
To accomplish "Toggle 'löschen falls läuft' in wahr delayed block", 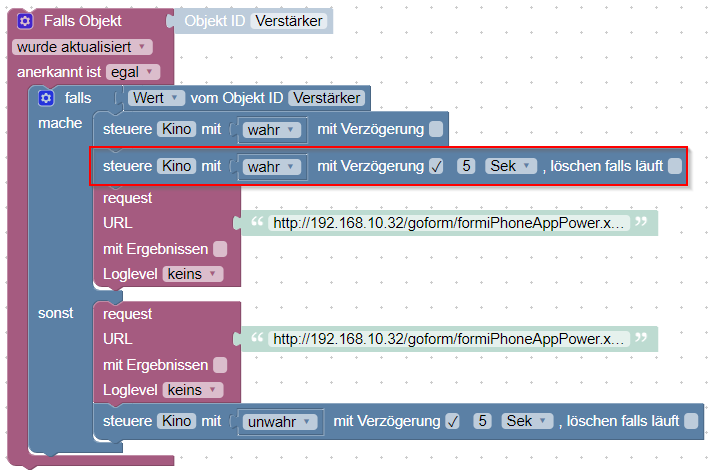I will click(x=674, y=166).
